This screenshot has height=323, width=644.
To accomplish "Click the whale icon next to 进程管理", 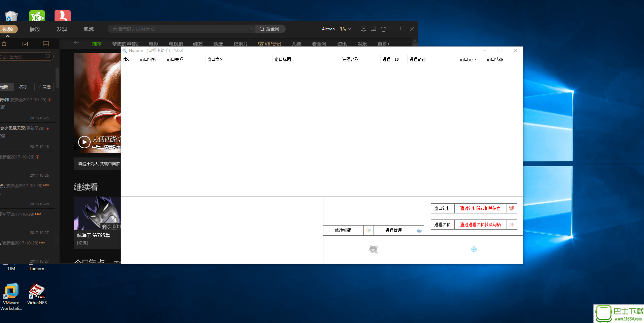I will tap(419, 230).
